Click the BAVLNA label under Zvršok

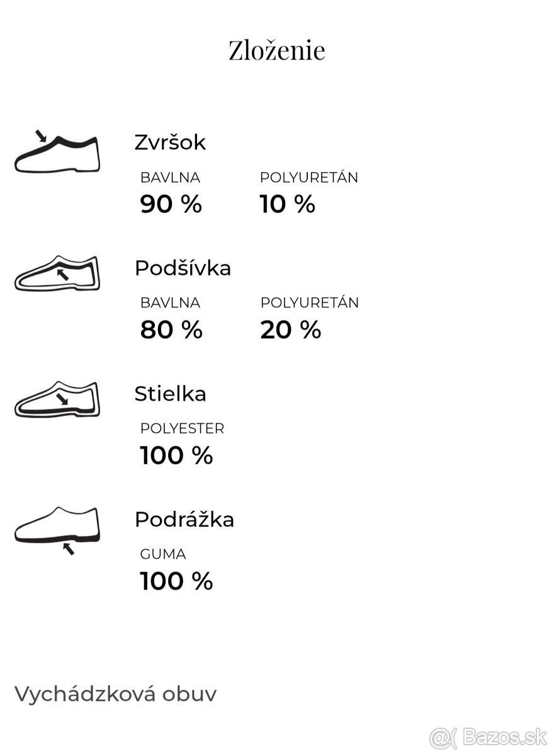[170, 178]
